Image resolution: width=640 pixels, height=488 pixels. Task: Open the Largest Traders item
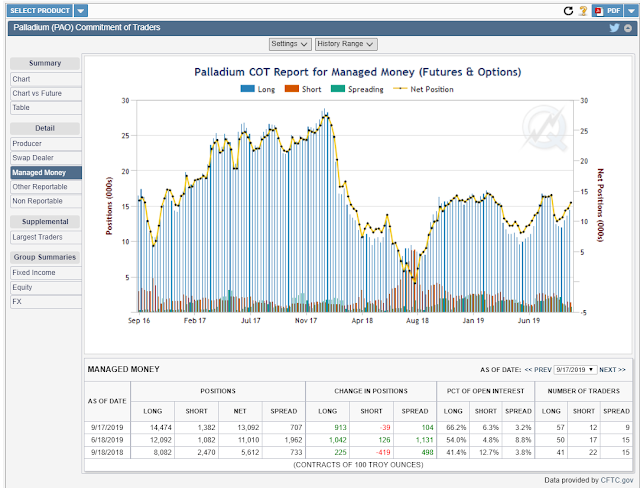click(x=46, y=237)
